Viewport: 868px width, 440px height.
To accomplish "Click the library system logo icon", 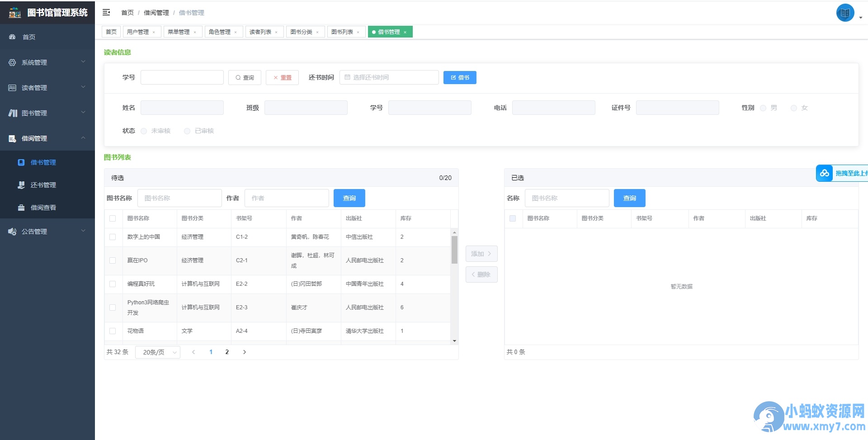I will (15, 13).
